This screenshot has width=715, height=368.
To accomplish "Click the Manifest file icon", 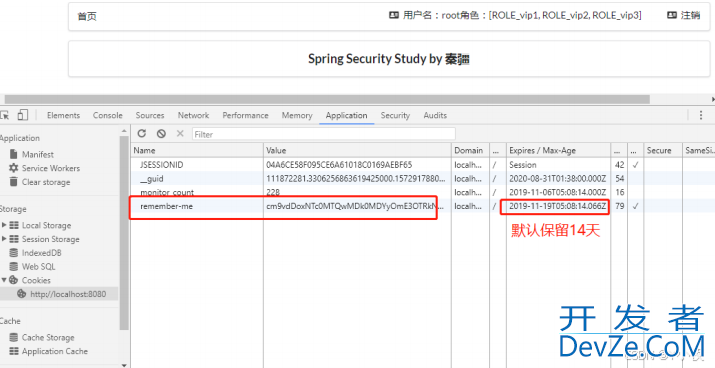I will [14, 154].
